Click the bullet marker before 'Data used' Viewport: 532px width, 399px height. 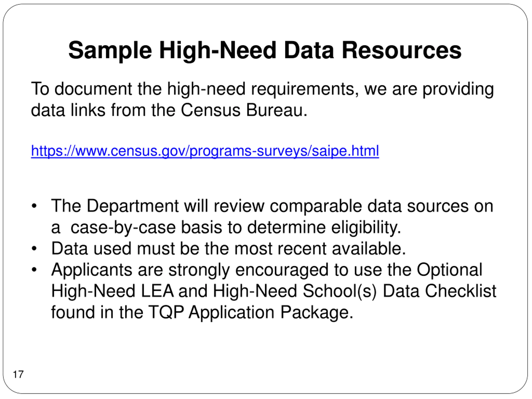34,249
